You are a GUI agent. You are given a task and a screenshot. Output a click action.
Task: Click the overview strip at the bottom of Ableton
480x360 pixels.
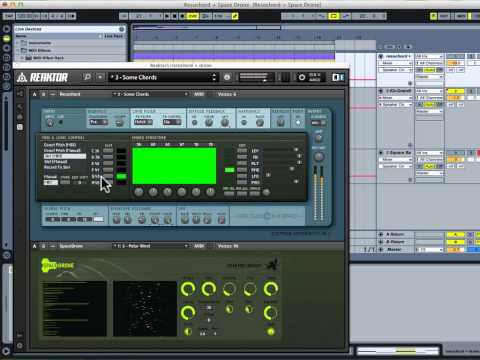pos(398,351)
